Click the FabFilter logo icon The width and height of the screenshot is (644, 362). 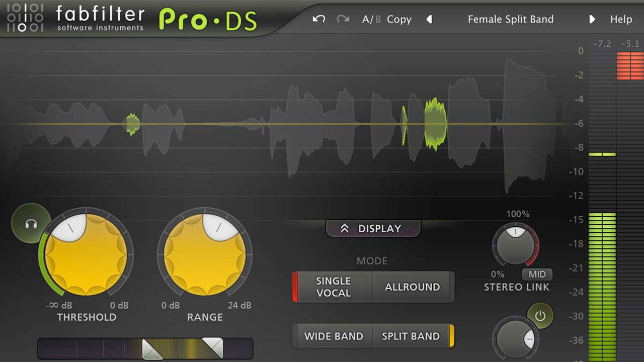pos(25,18)
